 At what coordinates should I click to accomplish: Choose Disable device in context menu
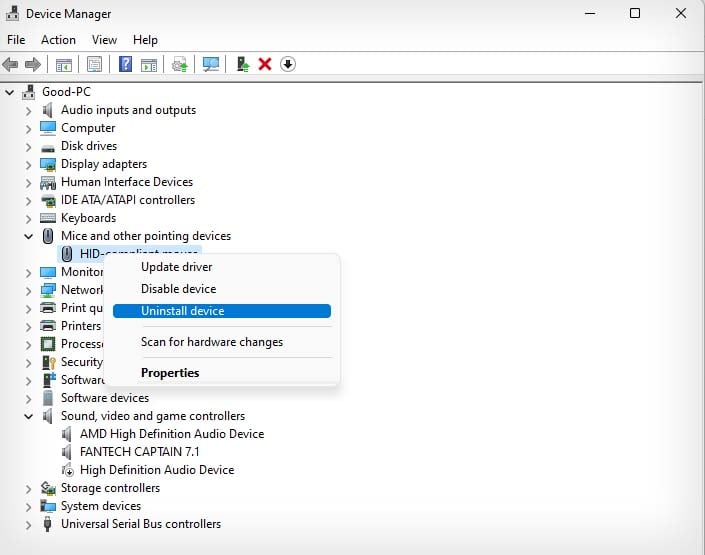pos(222,289)
